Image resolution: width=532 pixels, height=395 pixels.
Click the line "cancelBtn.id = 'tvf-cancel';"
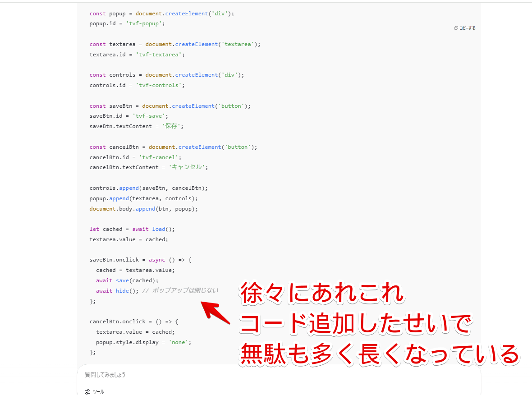click(135, 157)
